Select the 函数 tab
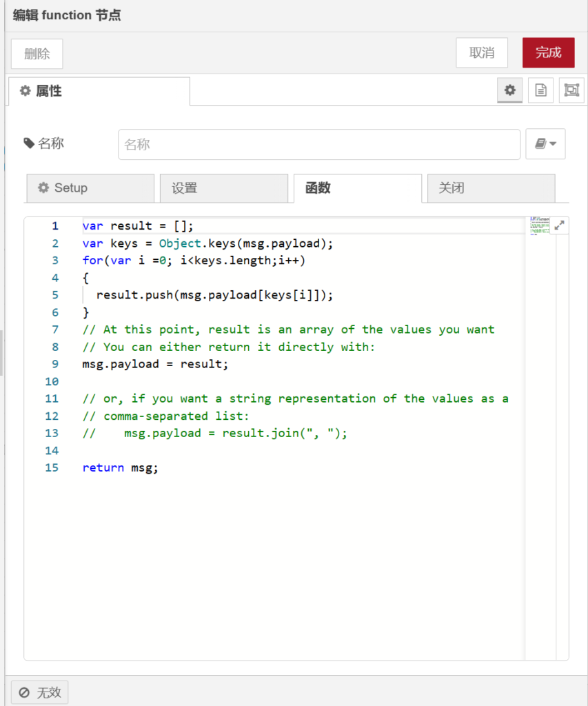Screen dimensions: 588x706 click(357, 188)
